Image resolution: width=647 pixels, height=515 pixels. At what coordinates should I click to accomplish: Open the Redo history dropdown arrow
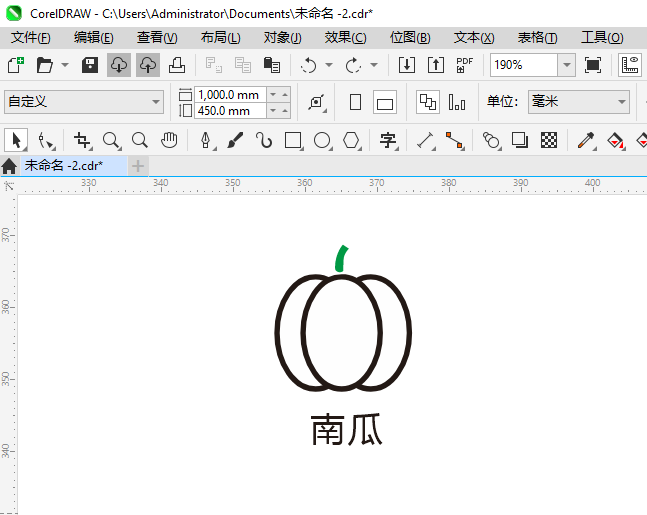pos(374,65)
